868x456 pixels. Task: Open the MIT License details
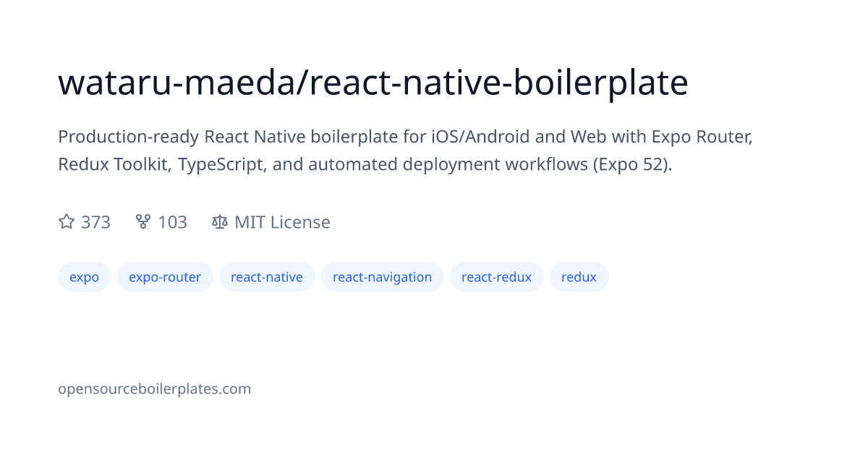(282, 222)
